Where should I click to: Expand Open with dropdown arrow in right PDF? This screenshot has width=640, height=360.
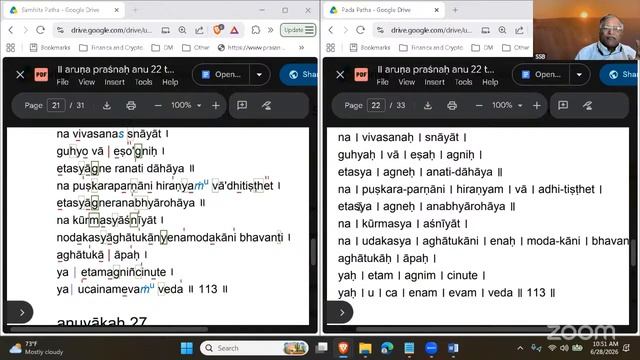(579, 75)
